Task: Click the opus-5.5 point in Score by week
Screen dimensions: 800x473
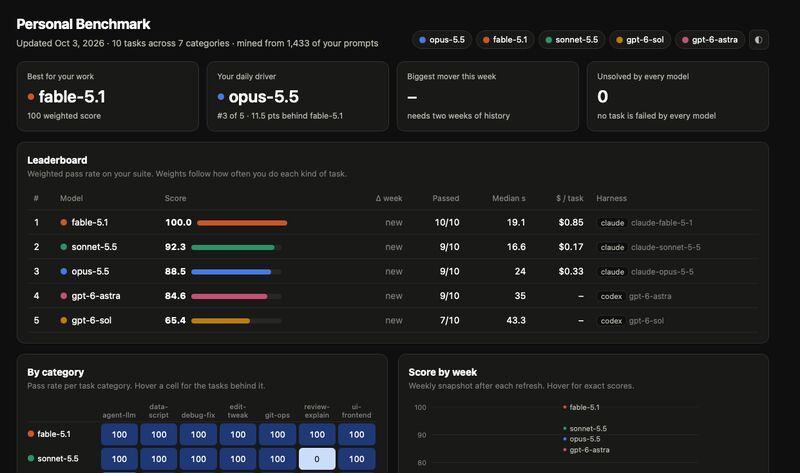Action: click(x=564, y=439)
